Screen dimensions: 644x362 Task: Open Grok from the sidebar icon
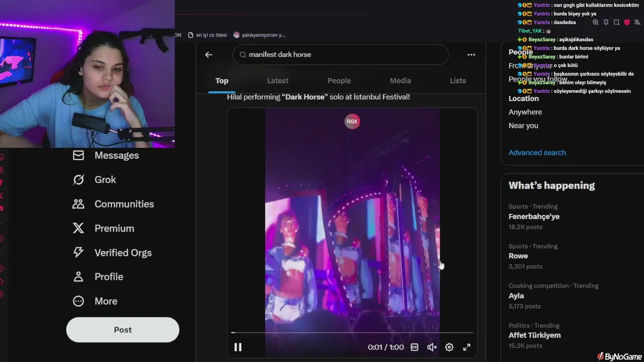(78, 179)
